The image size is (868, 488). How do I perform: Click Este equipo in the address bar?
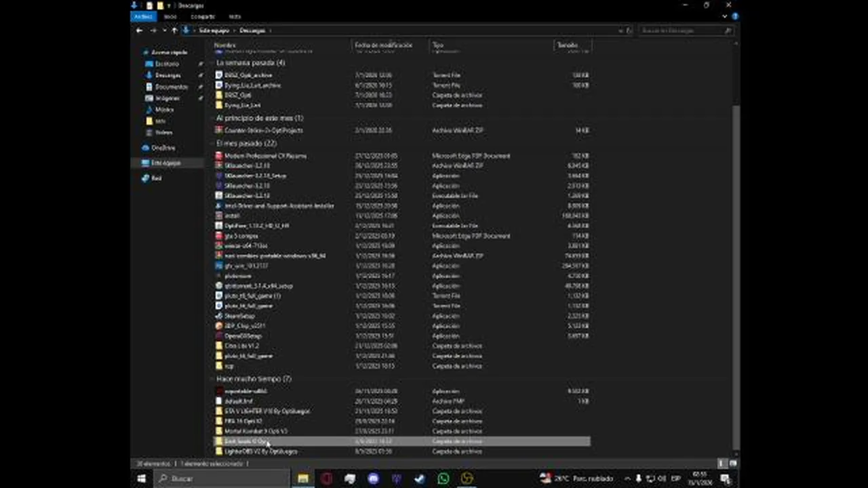click(x=214, y=30)
